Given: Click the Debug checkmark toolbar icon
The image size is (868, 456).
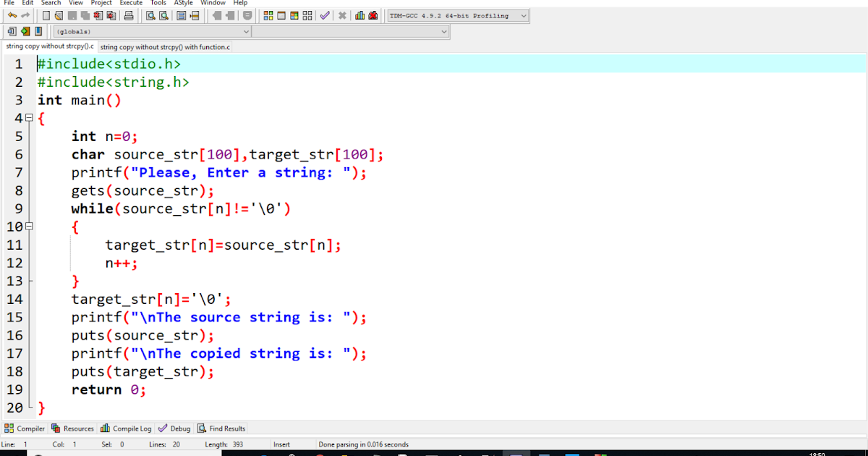Looking at the screenshot, I should (x=324, y=15).
